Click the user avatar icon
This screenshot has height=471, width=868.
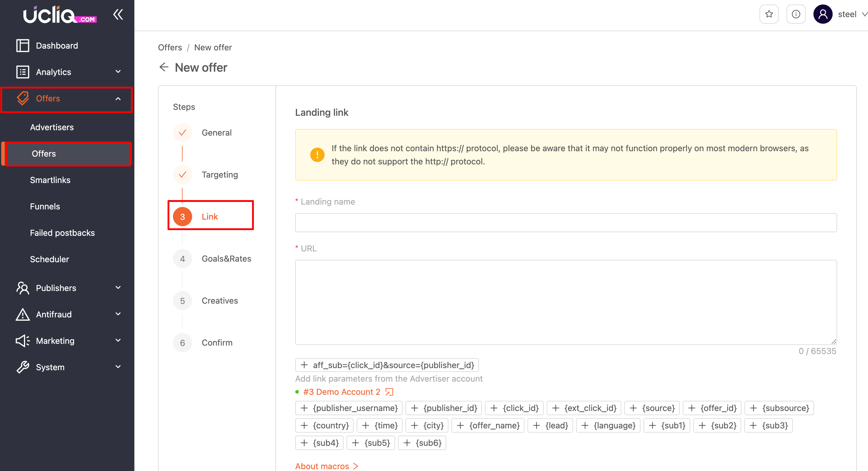822,14
